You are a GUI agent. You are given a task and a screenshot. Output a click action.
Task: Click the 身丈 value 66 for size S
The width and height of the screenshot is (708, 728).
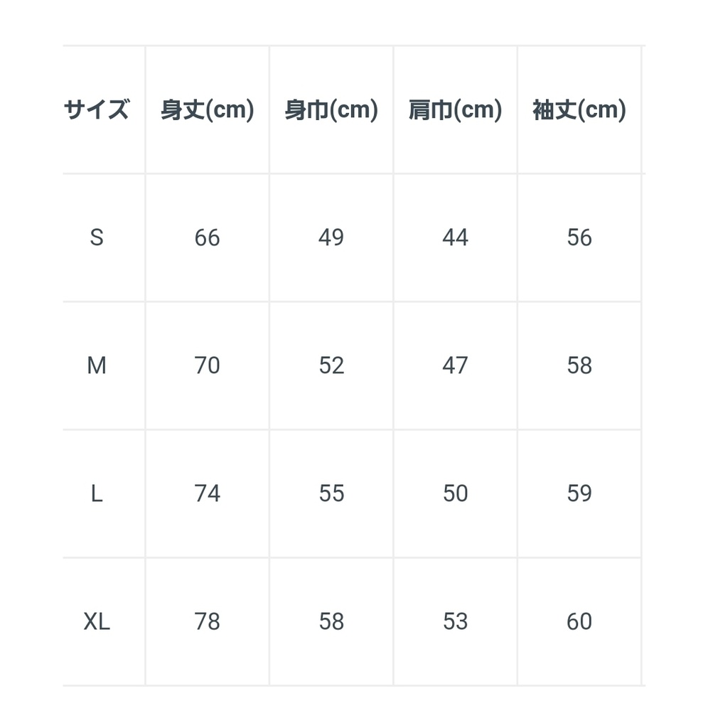point(207,237)
